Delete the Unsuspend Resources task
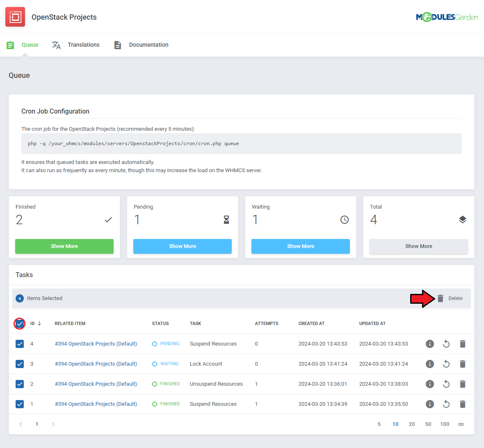 [462, 384]
